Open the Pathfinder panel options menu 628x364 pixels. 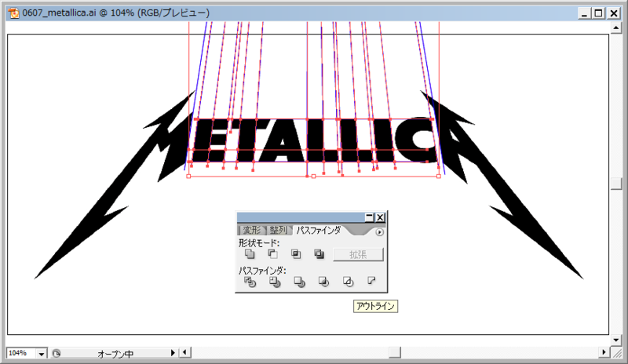coord(379,232)
